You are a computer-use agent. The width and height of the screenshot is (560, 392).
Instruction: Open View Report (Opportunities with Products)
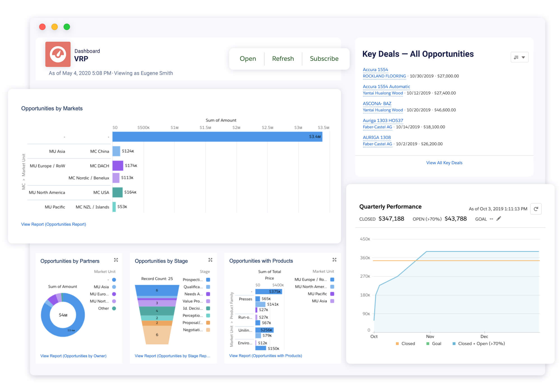[265, 356]
